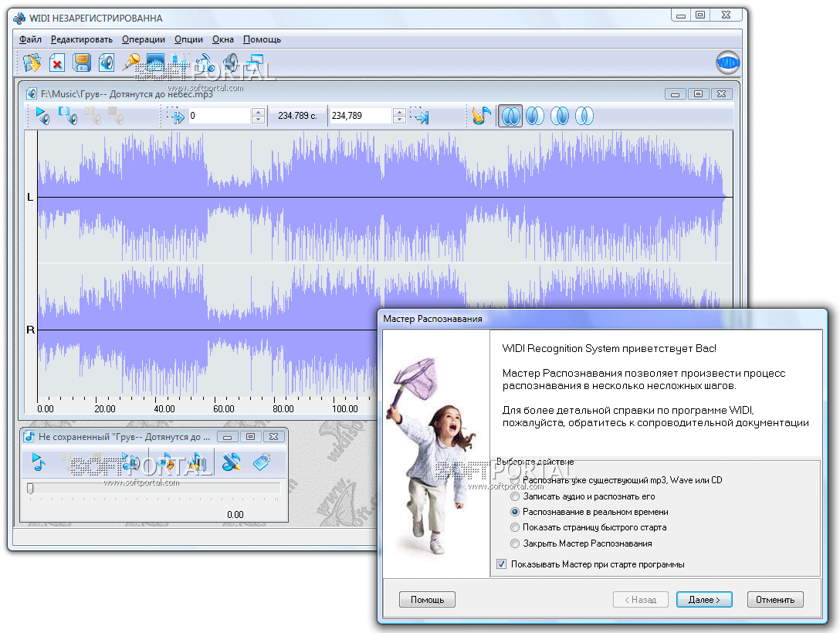Click the close document icon with red X
This screenshot has height=633, width=840.
tap(57, 63)
